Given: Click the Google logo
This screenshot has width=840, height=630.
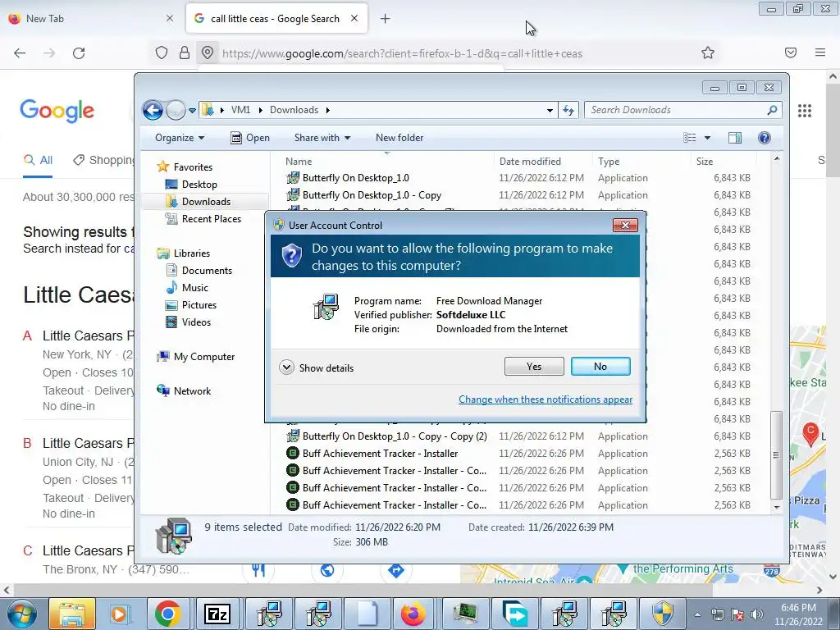Looking at the screenshot, I should (x=57, y=110).
